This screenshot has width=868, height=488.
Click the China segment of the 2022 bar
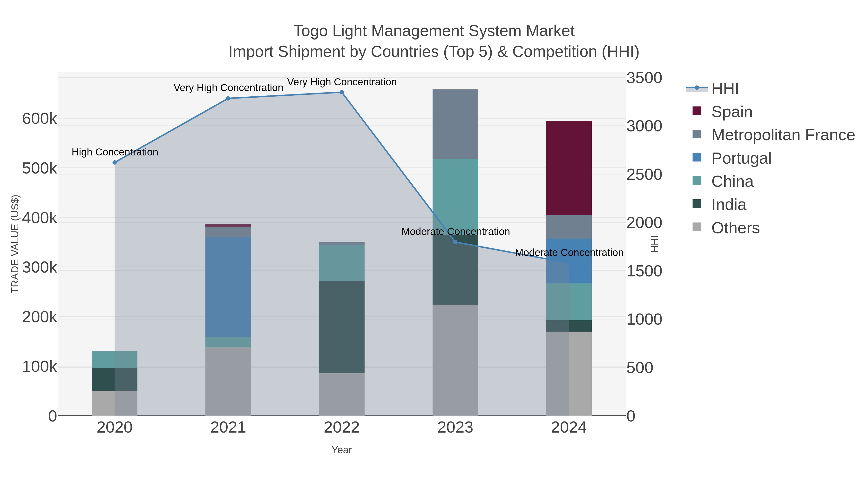[x=342, y=263]
